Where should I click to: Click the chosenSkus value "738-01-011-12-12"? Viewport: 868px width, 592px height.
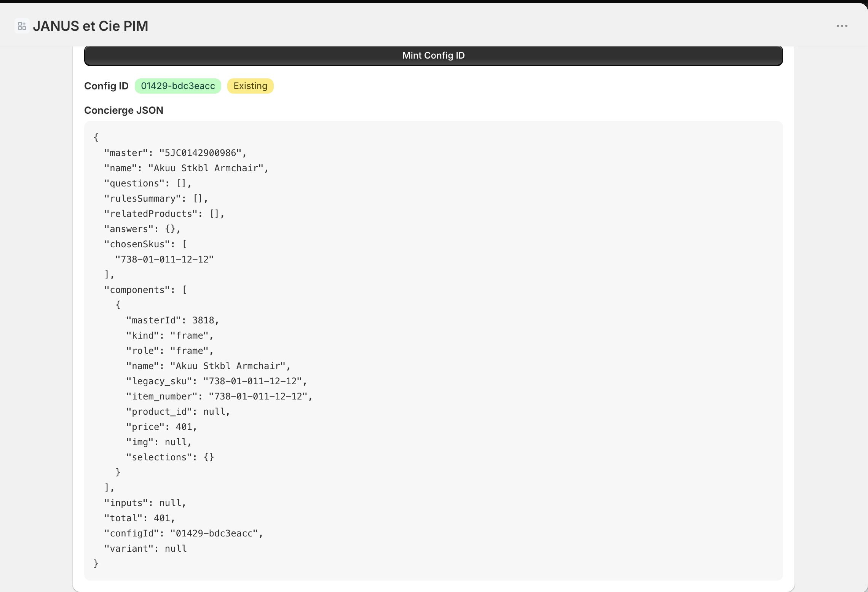pos(164,259)
